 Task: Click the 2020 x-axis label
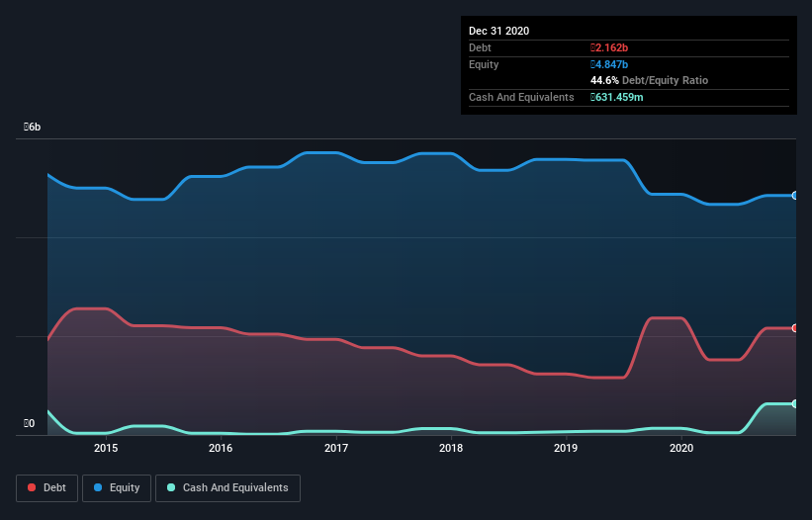(x=681, y=448)
